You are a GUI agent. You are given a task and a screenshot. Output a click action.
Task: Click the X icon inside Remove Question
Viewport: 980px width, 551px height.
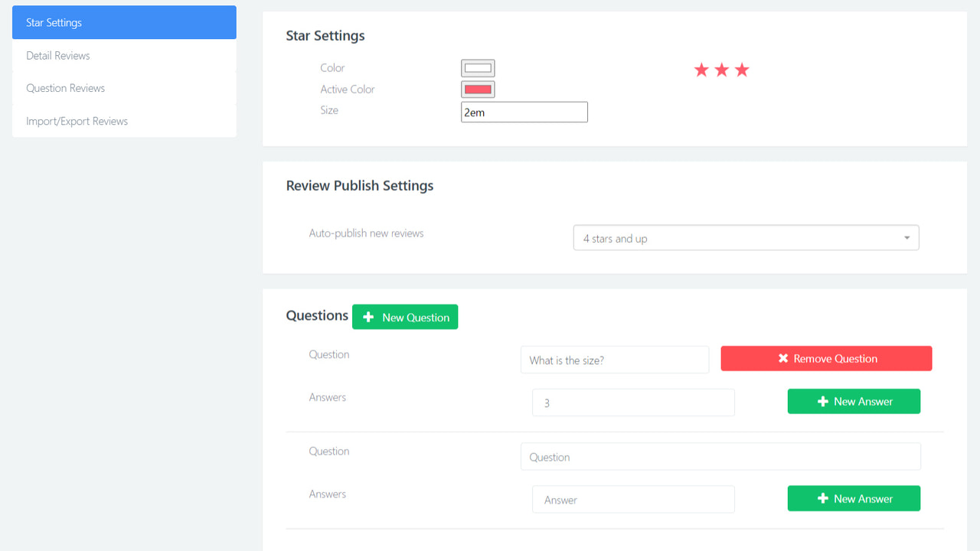click(782, 357)
